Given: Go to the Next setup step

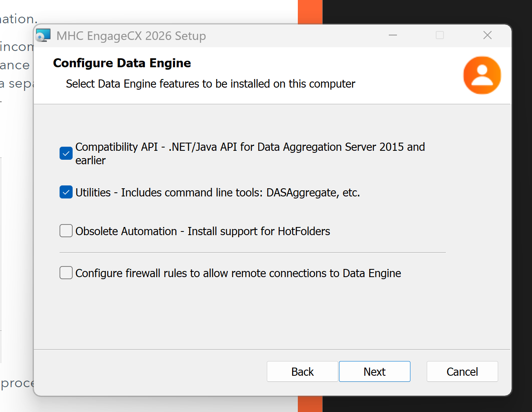Looking at the screenshot, I should point(375,371).
